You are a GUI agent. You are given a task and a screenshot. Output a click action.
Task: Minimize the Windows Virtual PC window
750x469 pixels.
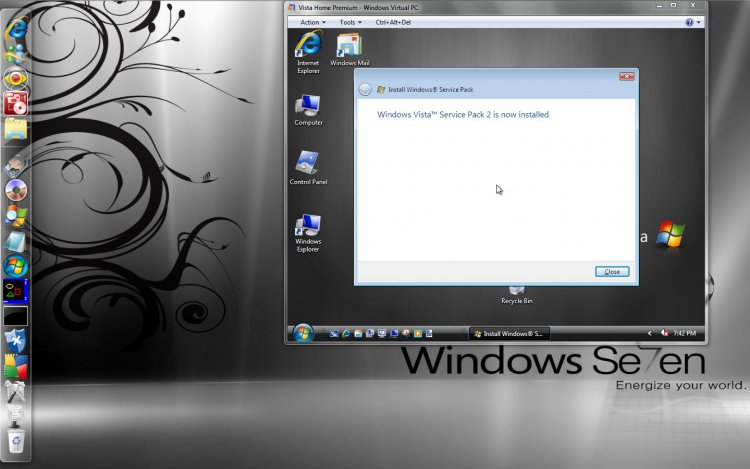[659, 6]
